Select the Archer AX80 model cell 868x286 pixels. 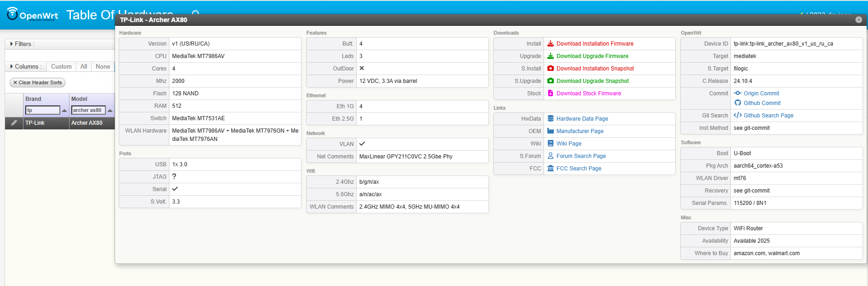[92, 123]
